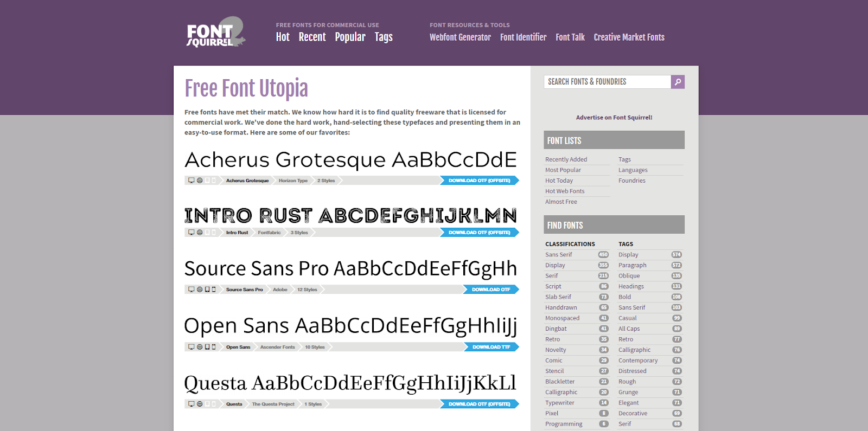Click phone app icon for Questa
Screen dimensions: 868x431
click(x=214, y=404)
